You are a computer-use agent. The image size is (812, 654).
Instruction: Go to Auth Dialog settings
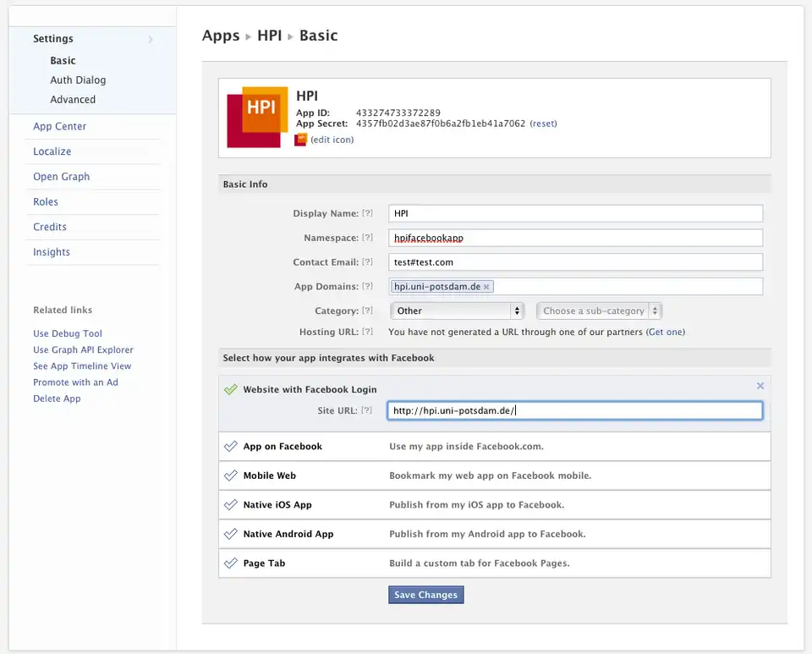point(78,80)
